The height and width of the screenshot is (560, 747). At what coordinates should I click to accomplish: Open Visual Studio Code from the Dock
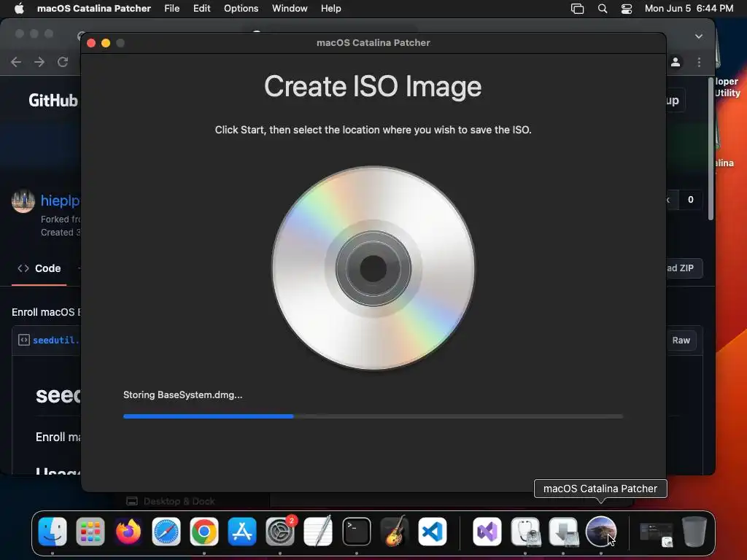click(x=433, y=532)
